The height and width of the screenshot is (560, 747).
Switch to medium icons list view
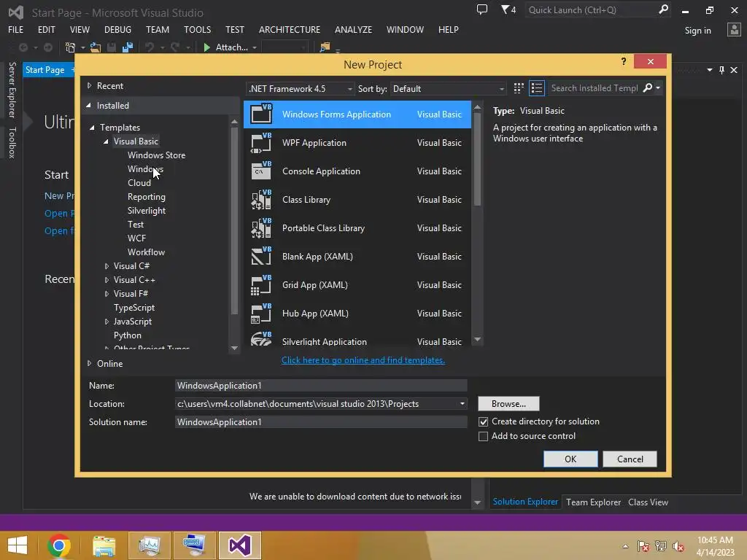coord(537,88)
